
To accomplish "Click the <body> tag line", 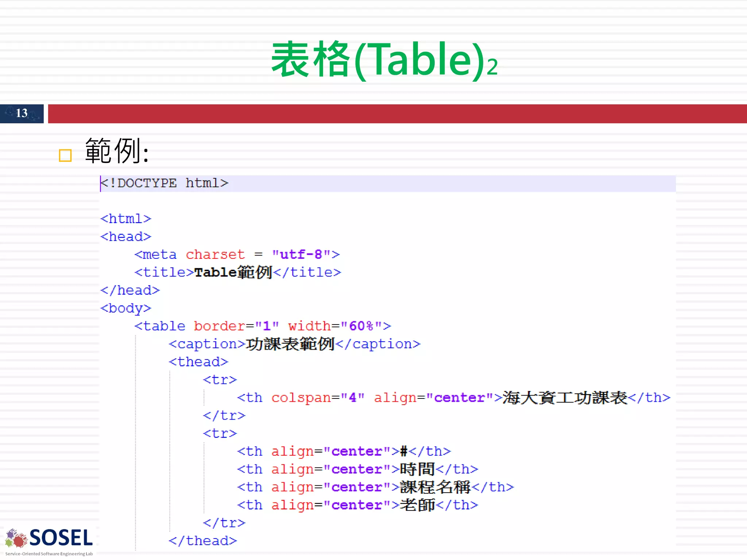I will (125, 308).
